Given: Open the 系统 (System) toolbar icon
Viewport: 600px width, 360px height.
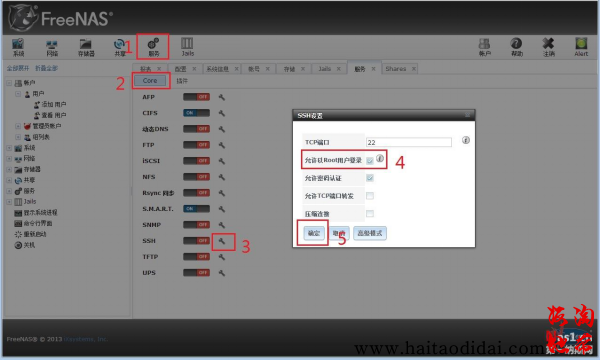Looking at the screenshot, I should [x=18, y=47].
